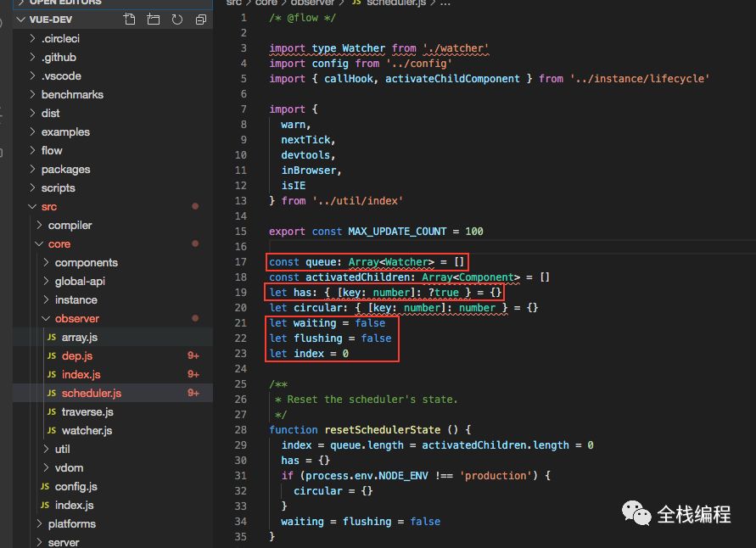This screenshot has height=548, width=756.
Task: Open array.js in the explorer
Action: (x=80, y=337)
